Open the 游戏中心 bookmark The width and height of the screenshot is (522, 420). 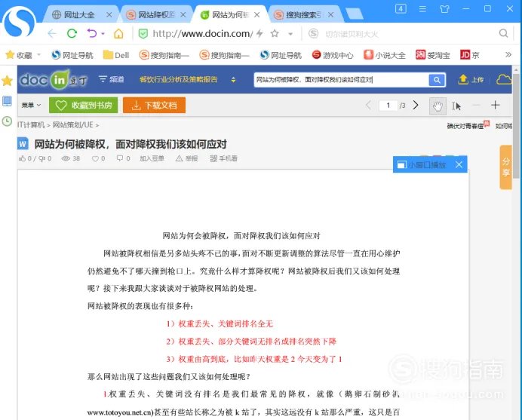click(x=333, y=55)
